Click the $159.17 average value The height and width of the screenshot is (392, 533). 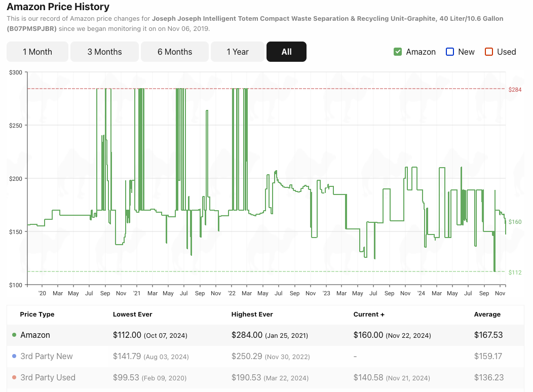click(488, 357)
